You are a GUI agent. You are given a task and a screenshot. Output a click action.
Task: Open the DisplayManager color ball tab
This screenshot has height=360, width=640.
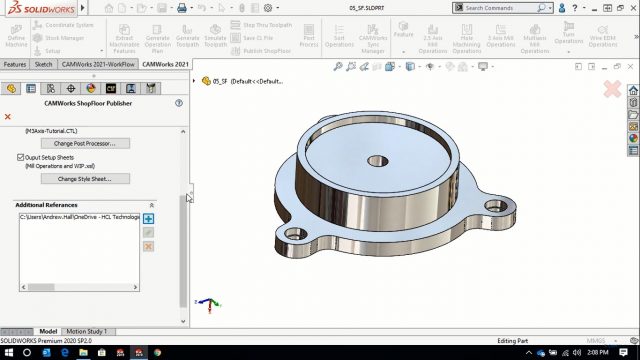click(x=91, y=89)
